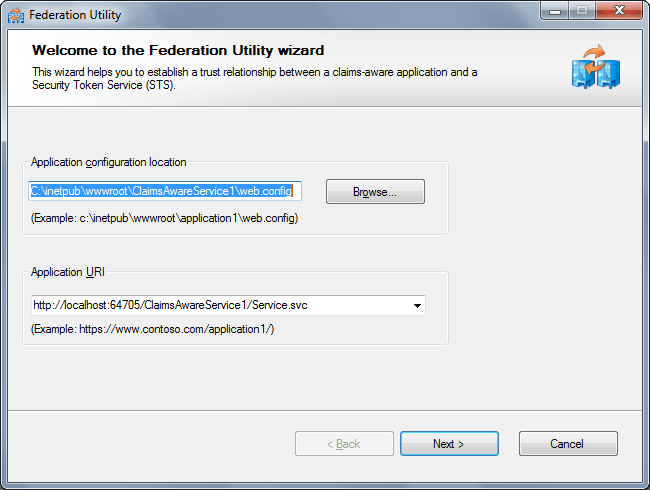Click the example web.config path hint text
Viewport: 650px width, 490px height.
click(165, 218)
